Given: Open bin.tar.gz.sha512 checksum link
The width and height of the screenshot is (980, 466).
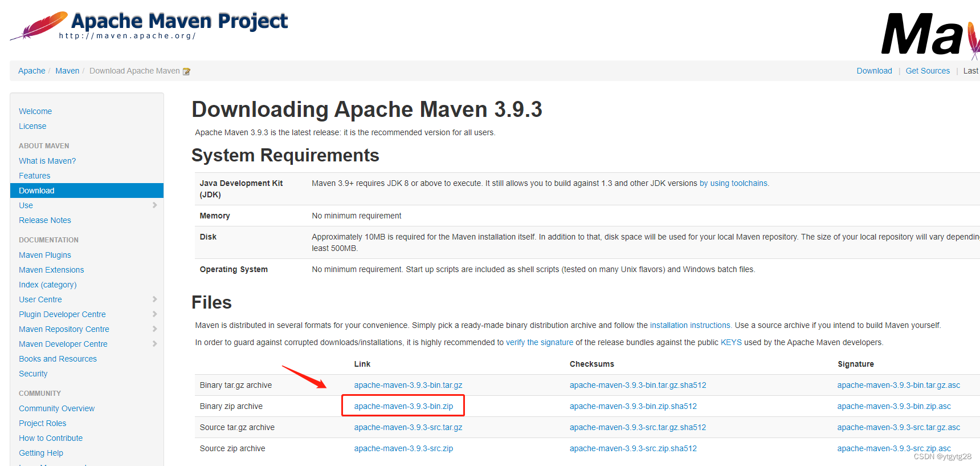Looking at the screenshot, I should (638, 385).
